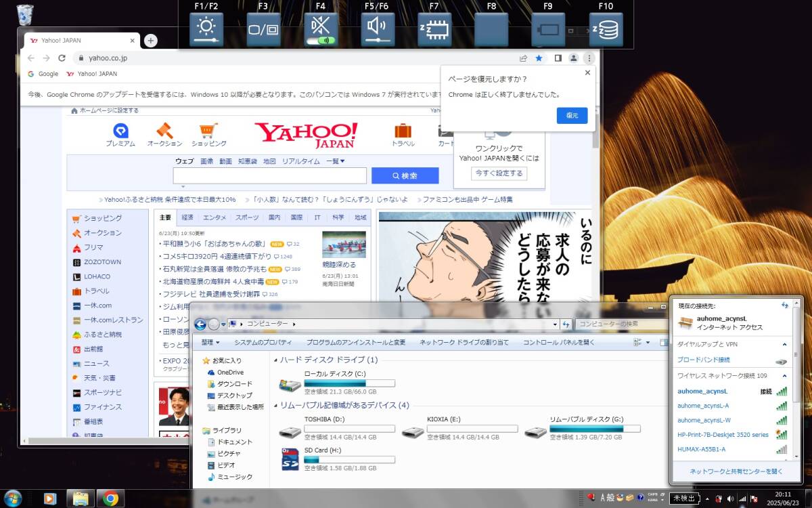Click Explorer back navigation button

point(200,324)
